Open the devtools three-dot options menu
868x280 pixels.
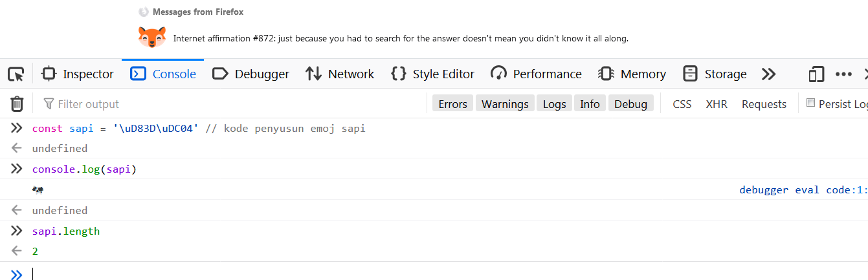pyautogui.click(x=843, y=74)
